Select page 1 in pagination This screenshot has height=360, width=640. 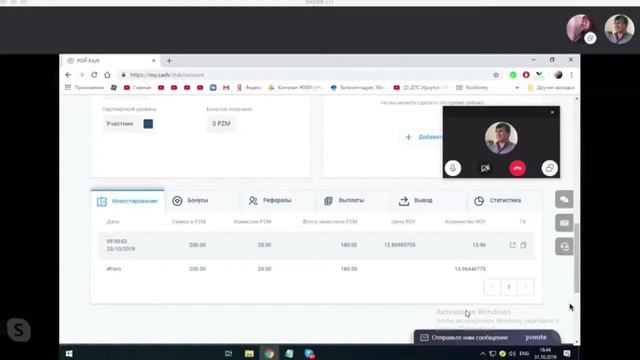[509, 287]
